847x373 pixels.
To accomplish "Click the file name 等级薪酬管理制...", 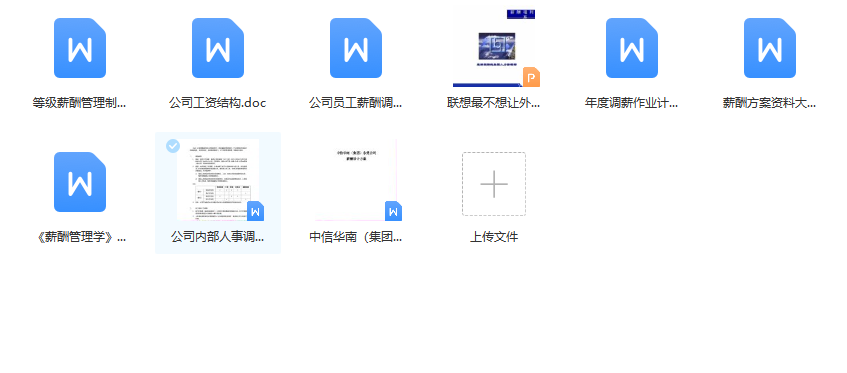I will click(79, 103).
